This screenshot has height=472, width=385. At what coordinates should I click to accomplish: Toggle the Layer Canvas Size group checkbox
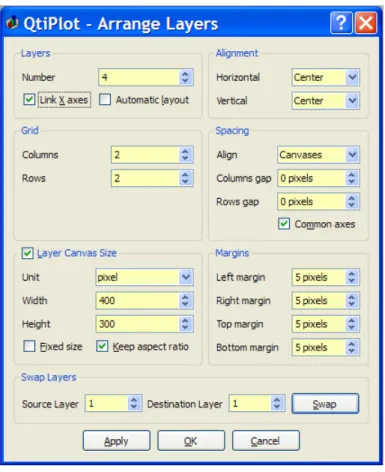coord(27,253)
